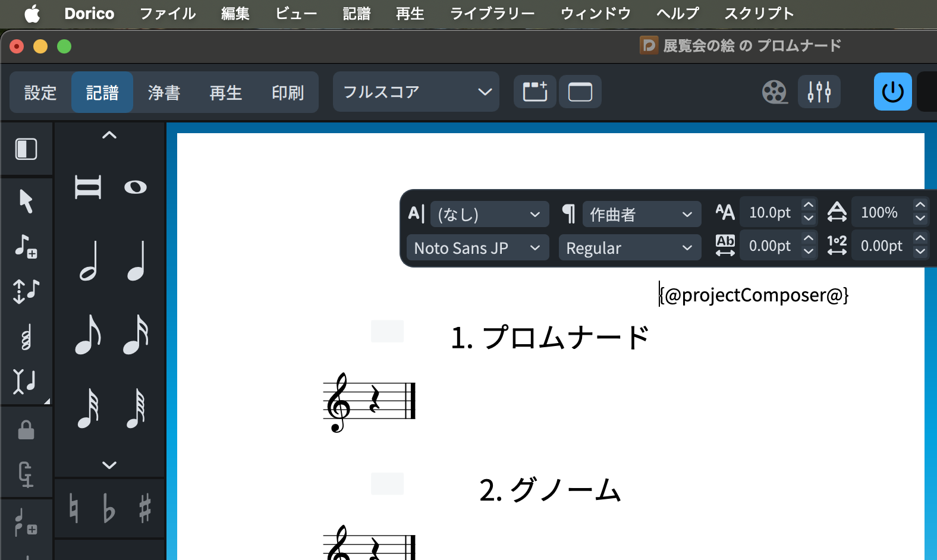Switch to the 浄書 mode tab
Image resolution: width=937 pixels, height=560 pixels.
pyautogui.click(x=164, y=93)
